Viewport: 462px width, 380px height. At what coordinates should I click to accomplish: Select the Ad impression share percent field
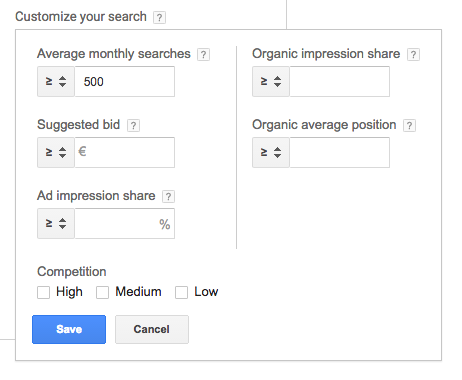[125, 223]
